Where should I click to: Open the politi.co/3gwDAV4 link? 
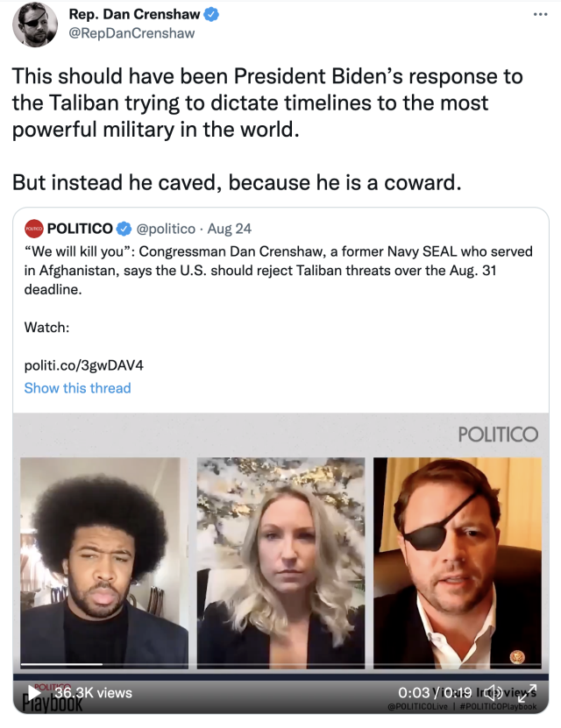(x=83, y=365)
